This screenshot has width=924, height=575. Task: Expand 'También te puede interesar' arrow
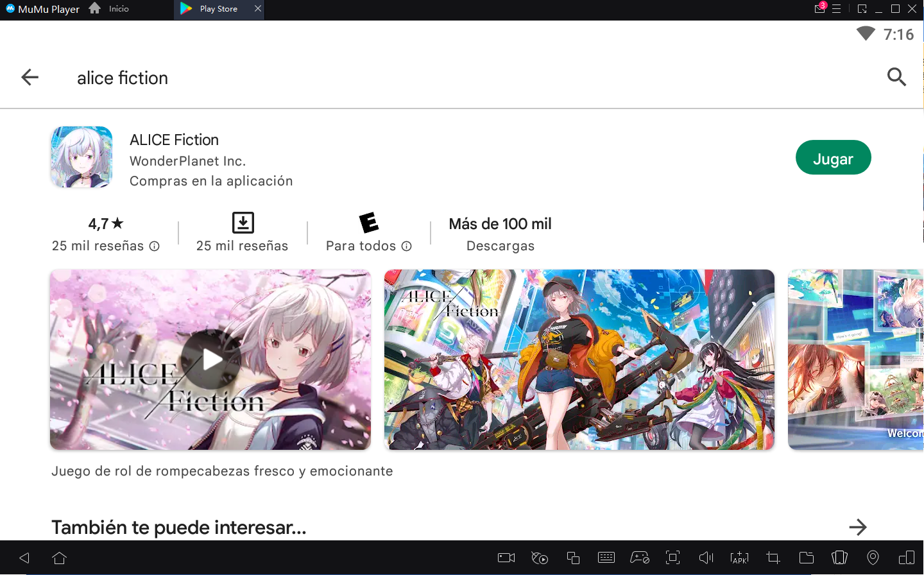857,528
